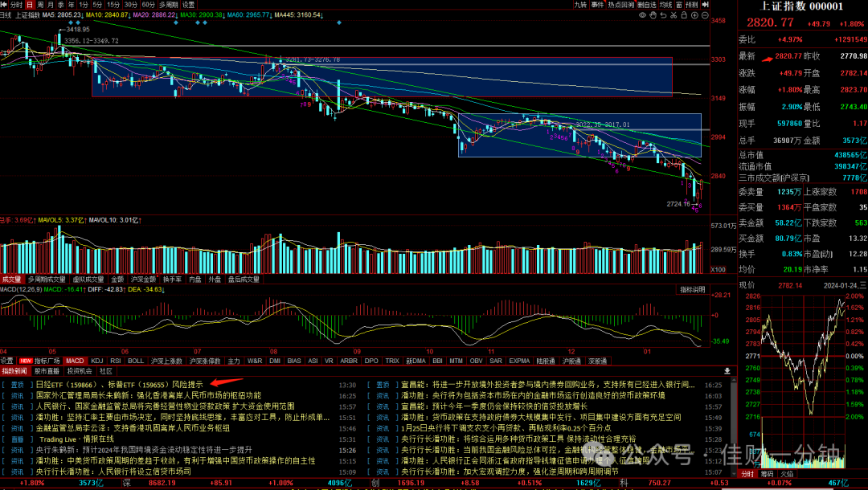The height and width of the screenshot is (490, 868).
Task: Open the top toolbar 设置 settings
Action: (188, 5)
